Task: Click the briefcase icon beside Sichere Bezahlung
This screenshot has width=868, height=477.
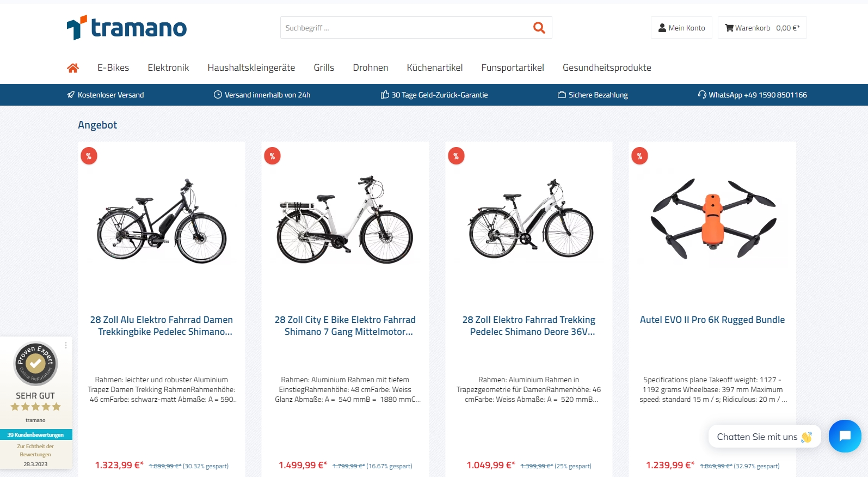Action: point(562,95)
